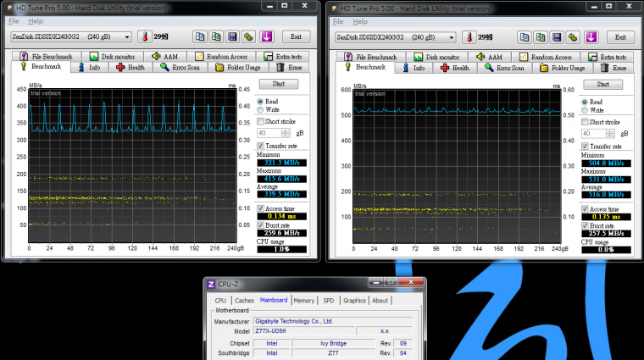Click copy text icon in left HD Tune toolbar

point(199,37)
